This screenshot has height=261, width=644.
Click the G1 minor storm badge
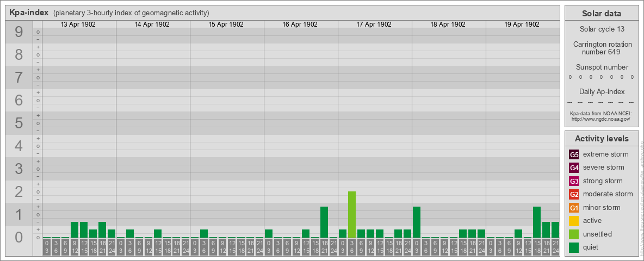click(x=574, y=208)
